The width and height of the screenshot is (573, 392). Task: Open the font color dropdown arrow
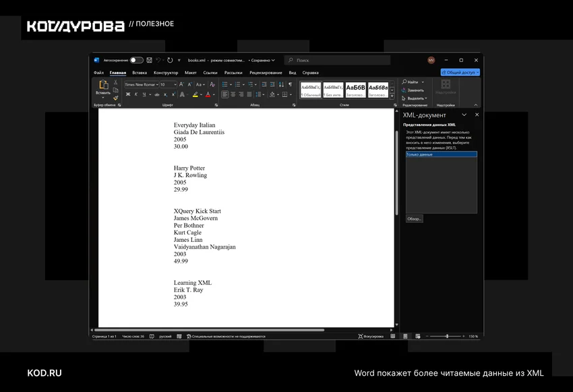214,94
